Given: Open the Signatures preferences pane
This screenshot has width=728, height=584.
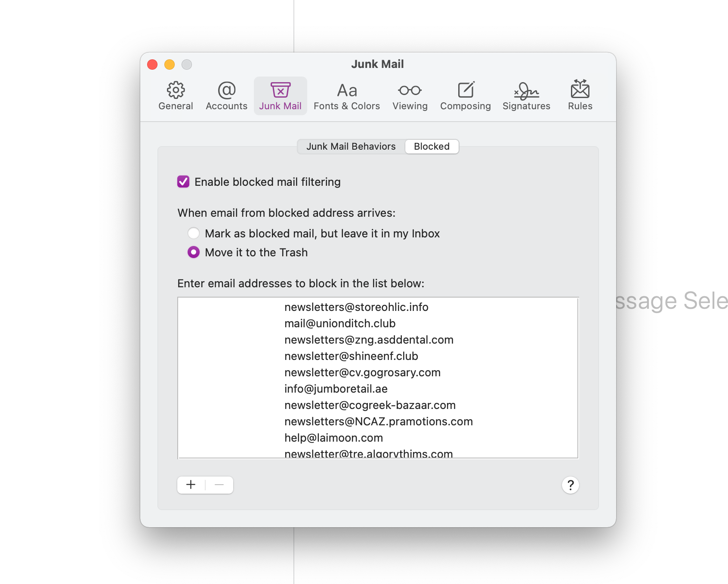Looking at the screenshot, I should 526,95.
